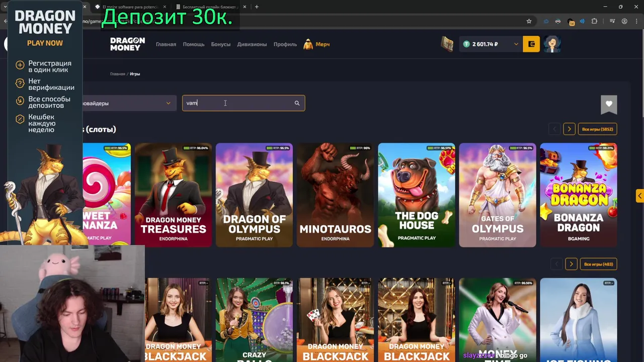
Task: Switch to 'Бесплатный онлайн блокнот' tab
Action: pos(210,7)
